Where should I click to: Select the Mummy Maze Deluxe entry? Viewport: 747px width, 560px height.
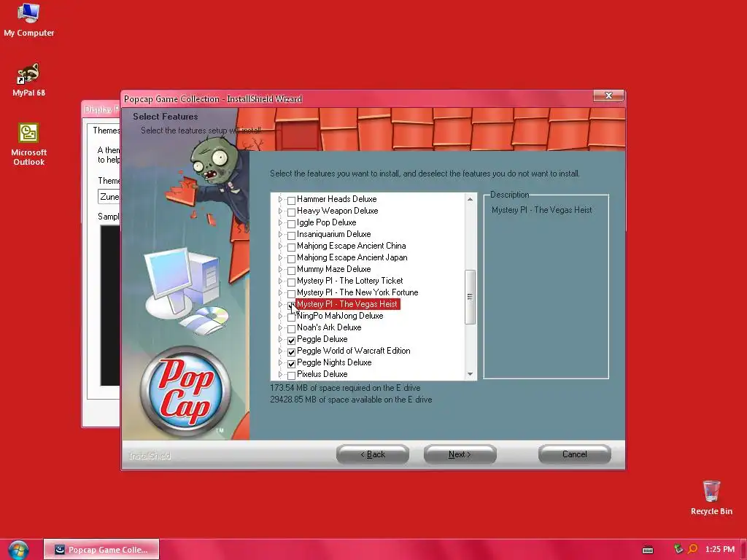tap(333, 269)
